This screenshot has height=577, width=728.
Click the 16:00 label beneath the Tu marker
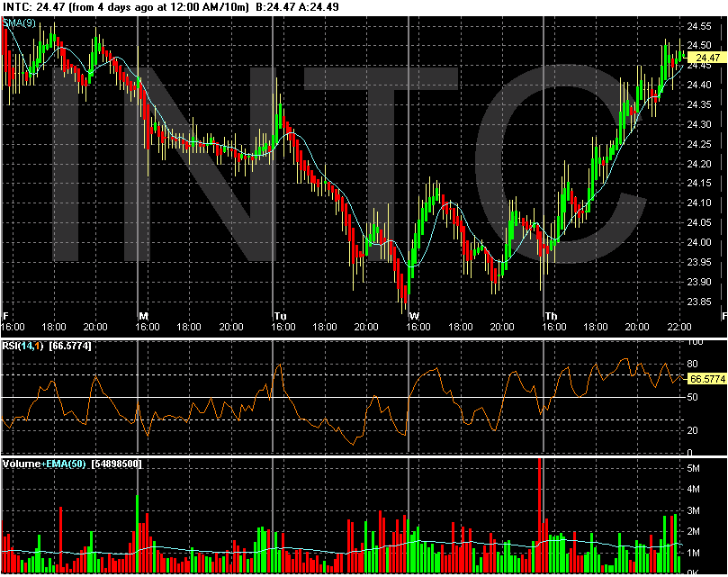[283, 327]
